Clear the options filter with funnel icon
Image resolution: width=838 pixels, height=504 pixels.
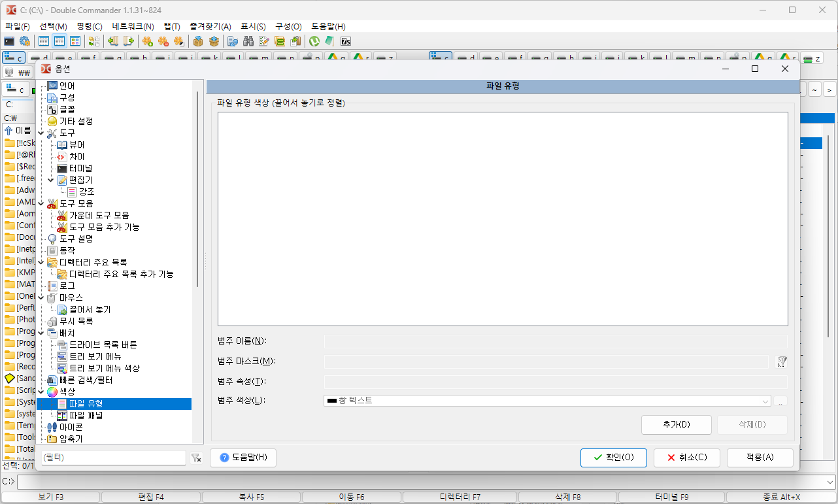(x=196, y=458)
